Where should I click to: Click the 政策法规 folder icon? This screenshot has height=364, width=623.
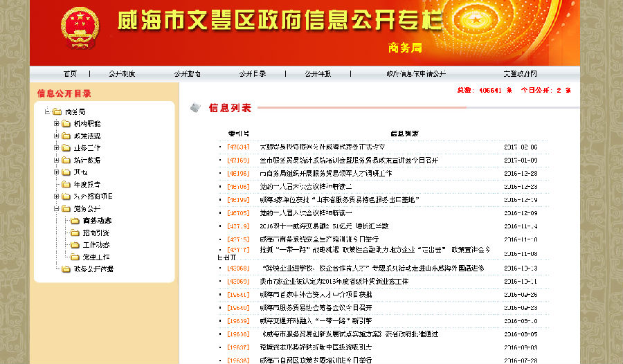[x=66, y=136]
